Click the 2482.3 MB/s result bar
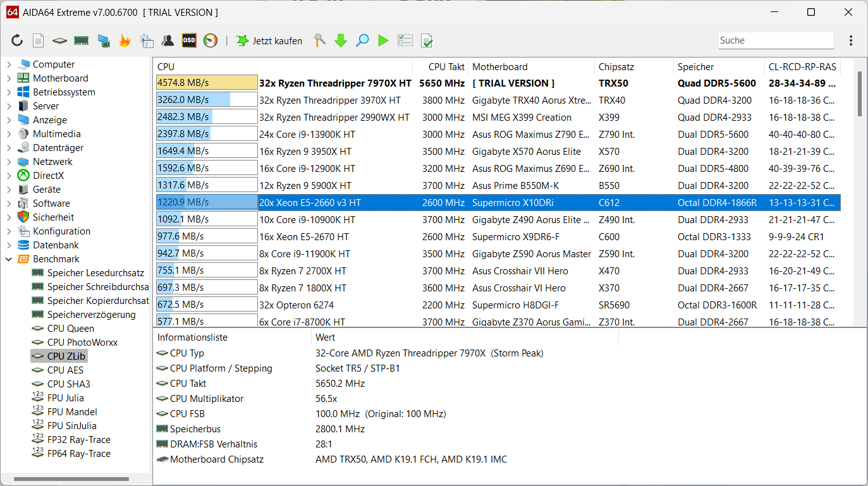 207,117
